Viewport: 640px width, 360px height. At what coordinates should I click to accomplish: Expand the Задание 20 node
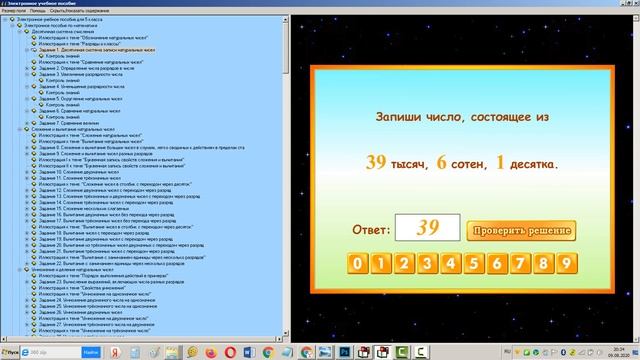coord(27,245)
